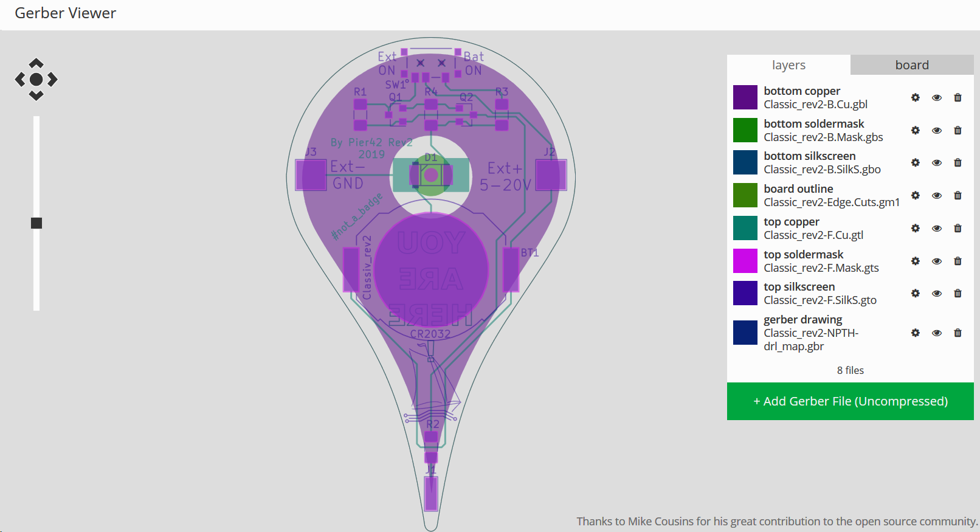Delete the bottom soldermask layer
The width and height of the screenshot is (980, 532).
958,131
